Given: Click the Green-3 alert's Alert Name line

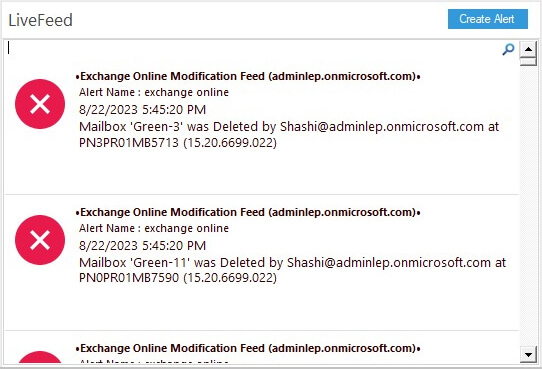Looking at the screenshot, I should click(154, 92).
